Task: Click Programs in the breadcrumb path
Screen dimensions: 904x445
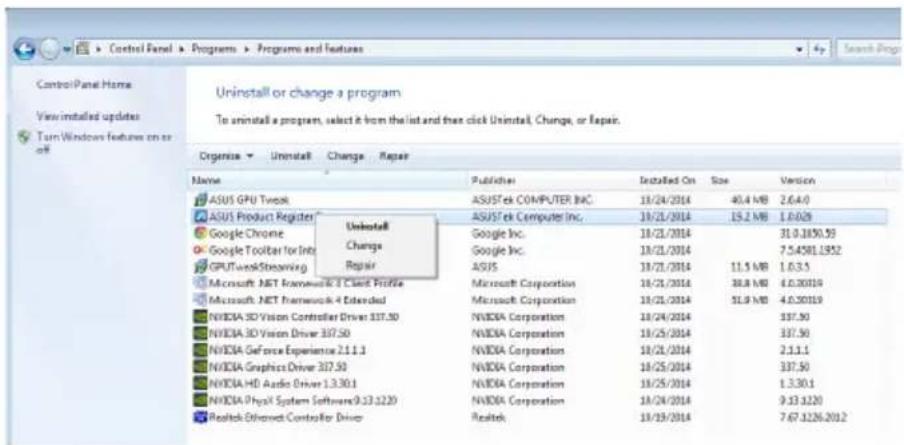Action: tap(216, 50)
